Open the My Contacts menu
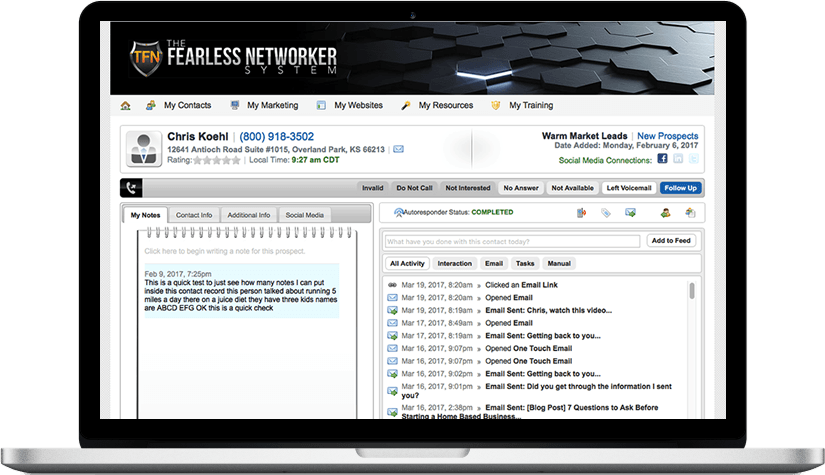The width and height of the screenshot is (825, 475). (x=187, y=105)
